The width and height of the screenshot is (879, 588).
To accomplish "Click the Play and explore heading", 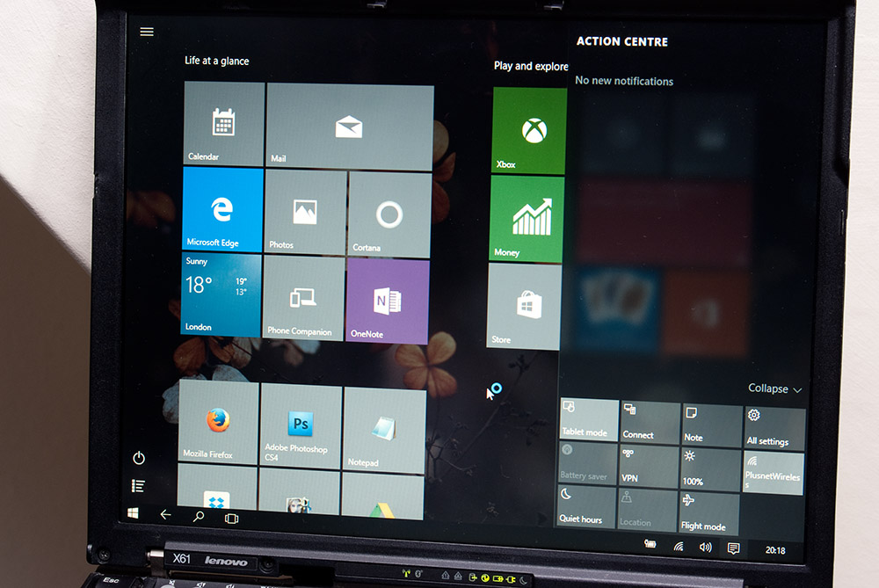I will point(531,66).
